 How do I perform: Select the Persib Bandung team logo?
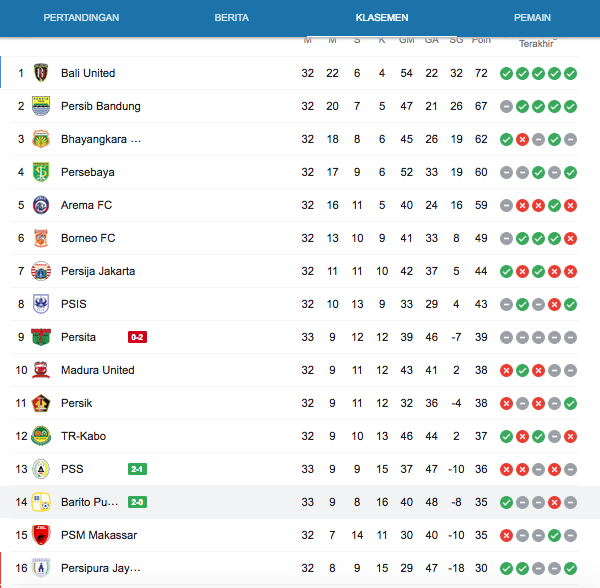coord(41,106)
